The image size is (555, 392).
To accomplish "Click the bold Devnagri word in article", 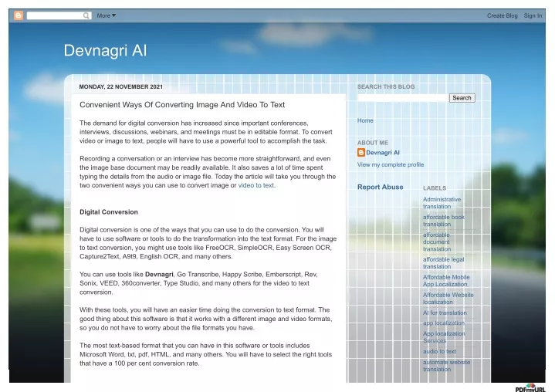I will 159,274.
